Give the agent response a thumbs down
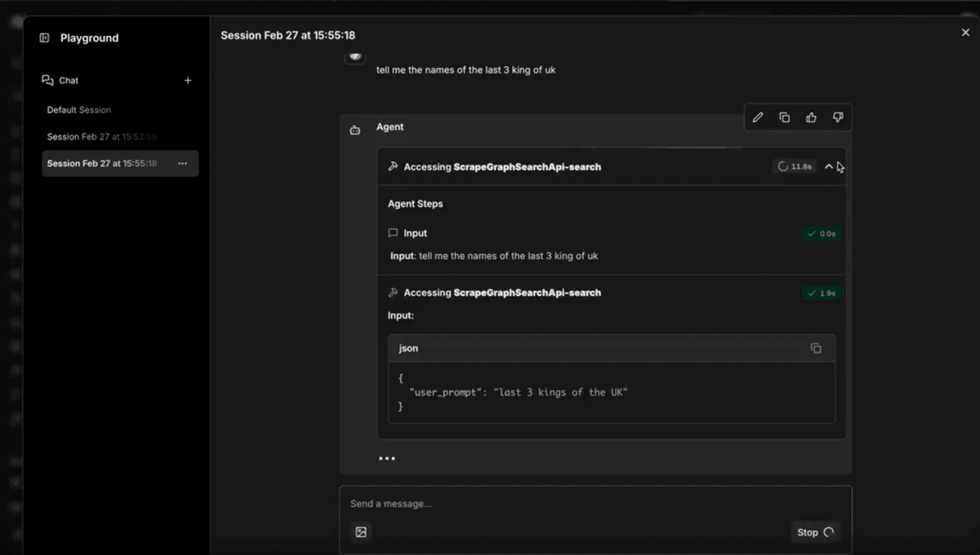This screenshot has height=555, width=980. pos(838,117)
